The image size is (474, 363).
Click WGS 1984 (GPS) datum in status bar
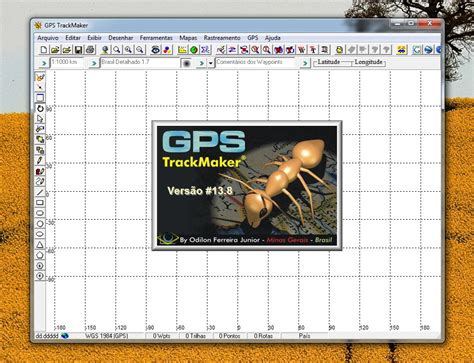(107, 336)
